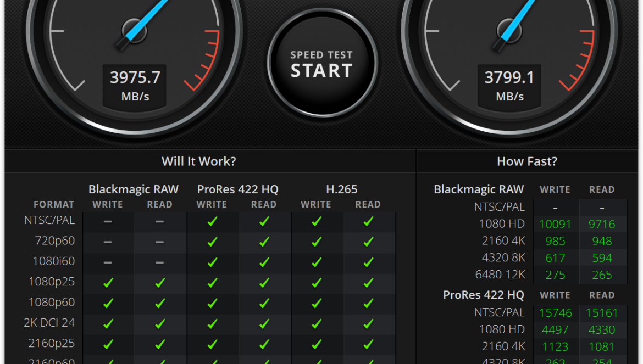Click the H.265 write checkmark for 1080p60
643x364 pixels.
click(316, 304)
